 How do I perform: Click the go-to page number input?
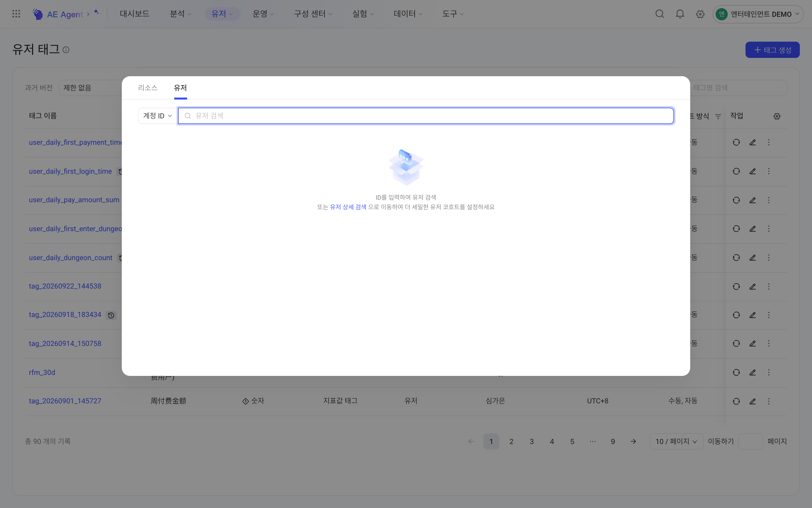(751, 441)
